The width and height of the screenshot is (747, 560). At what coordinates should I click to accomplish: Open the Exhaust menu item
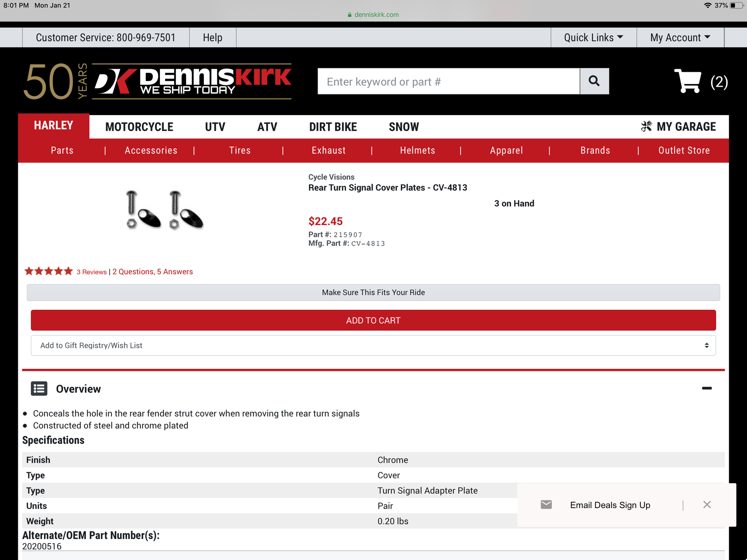(329, 150)
